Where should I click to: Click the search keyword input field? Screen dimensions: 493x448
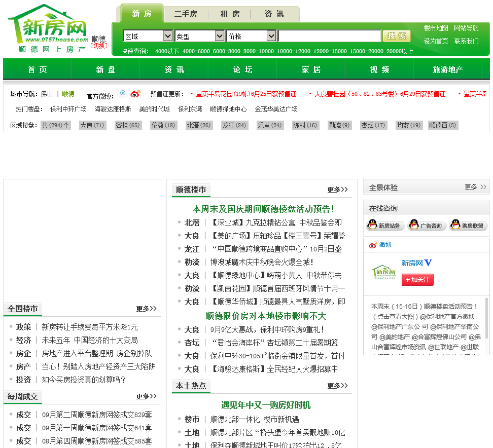[330, 36]
